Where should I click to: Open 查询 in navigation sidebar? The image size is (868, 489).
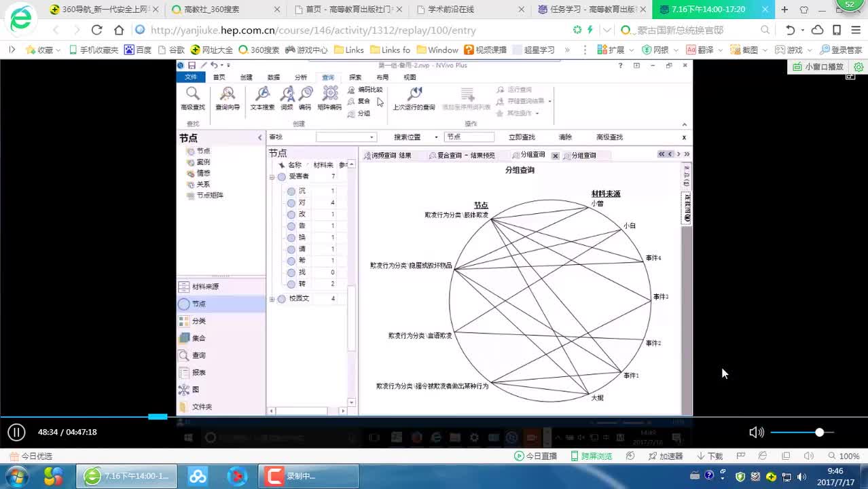click(x=221, y=355)
